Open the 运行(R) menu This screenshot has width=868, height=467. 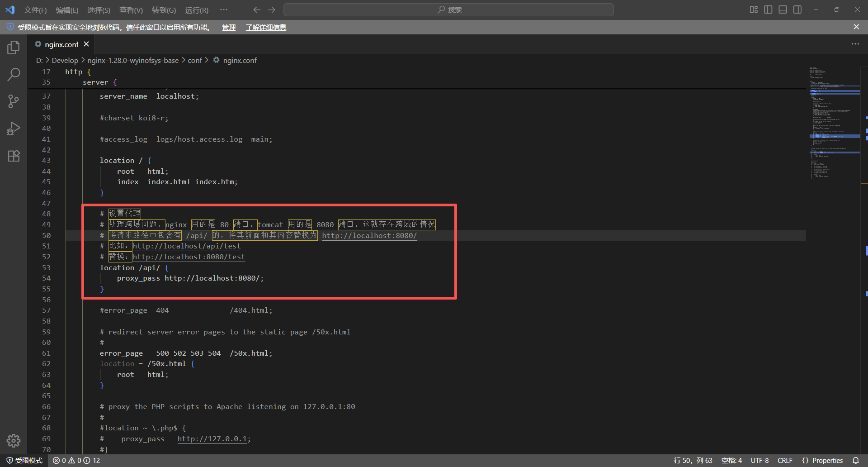196,10
